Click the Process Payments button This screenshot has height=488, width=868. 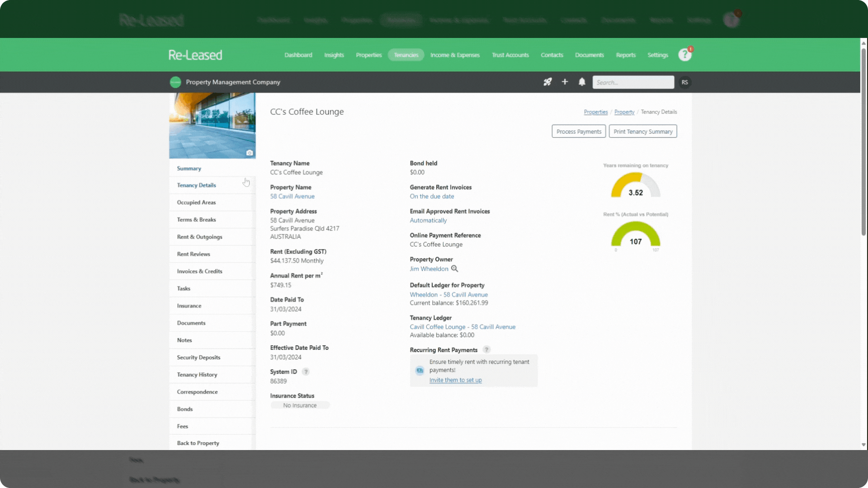point(579,131)
